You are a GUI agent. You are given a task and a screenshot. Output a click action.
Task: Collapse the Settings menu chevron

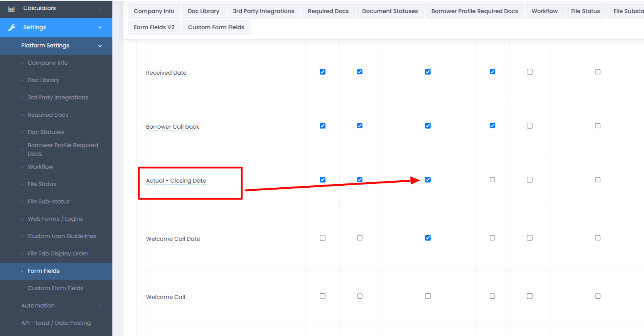tap(100, 27)
